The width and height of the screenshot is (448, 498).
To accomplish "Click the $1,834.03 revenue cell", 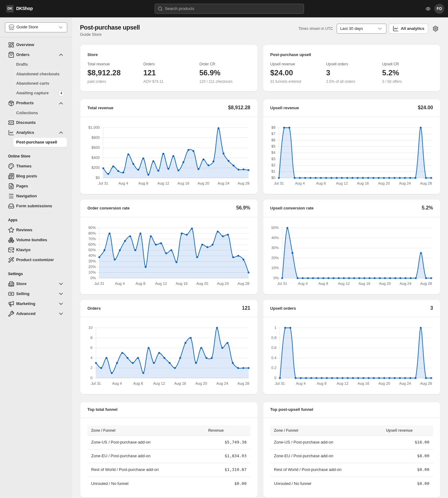I will [236, 456].
